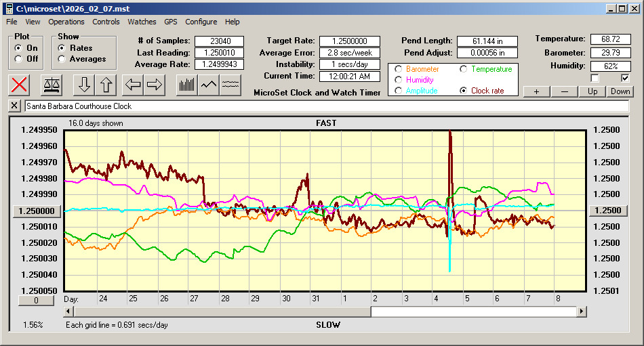The image size is (644, 346).
Task: Click the red X delete icon
Action: pos(20,85)
